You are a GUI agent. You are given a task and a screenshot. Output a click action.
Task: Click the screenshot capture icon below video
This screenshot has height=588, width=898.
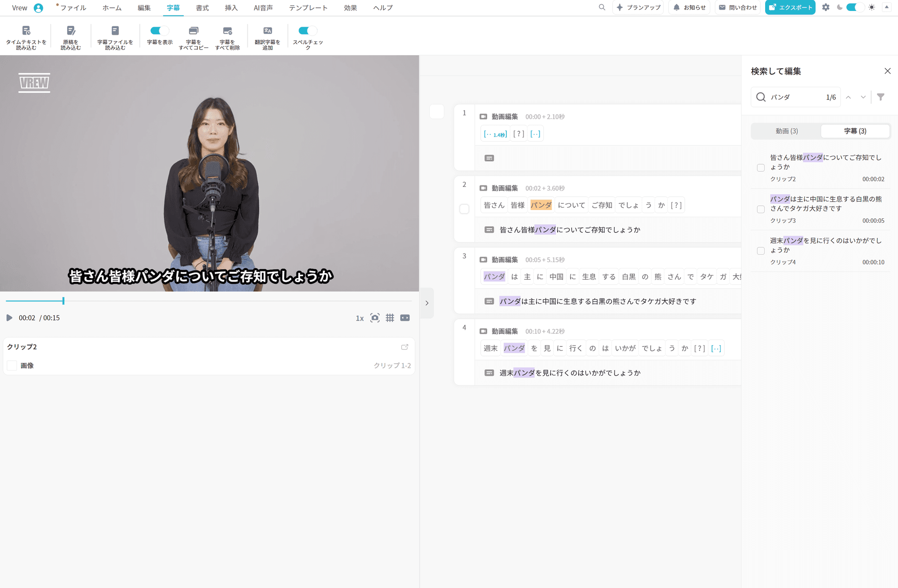coord(375,318)
